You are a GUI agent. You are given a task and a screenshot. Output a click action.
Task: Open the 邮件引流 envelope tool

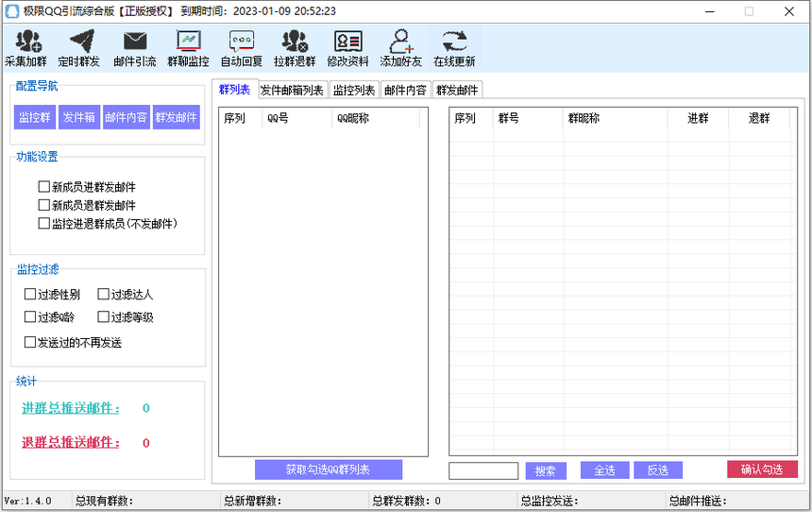point(135,47)
